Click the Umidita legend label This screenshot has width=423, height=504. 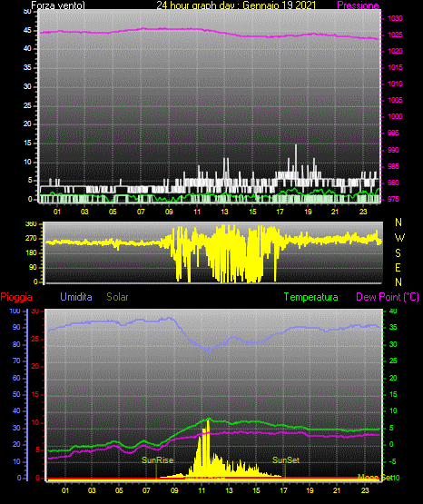coord(76,297)
